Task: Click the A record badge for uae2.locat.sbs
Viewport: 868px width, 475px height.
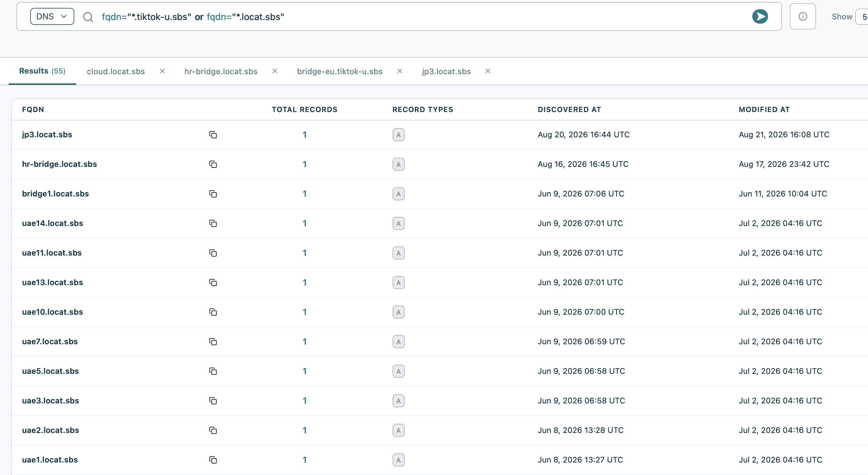Action: (398, 430)
